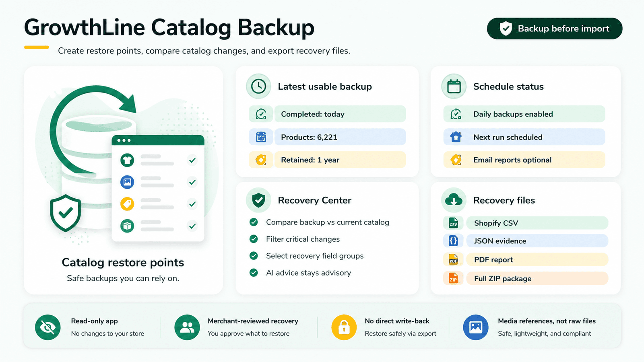644x362 pixels.
Task: Click the clock icon beside Latest usable backup
Action: point(258,86)
